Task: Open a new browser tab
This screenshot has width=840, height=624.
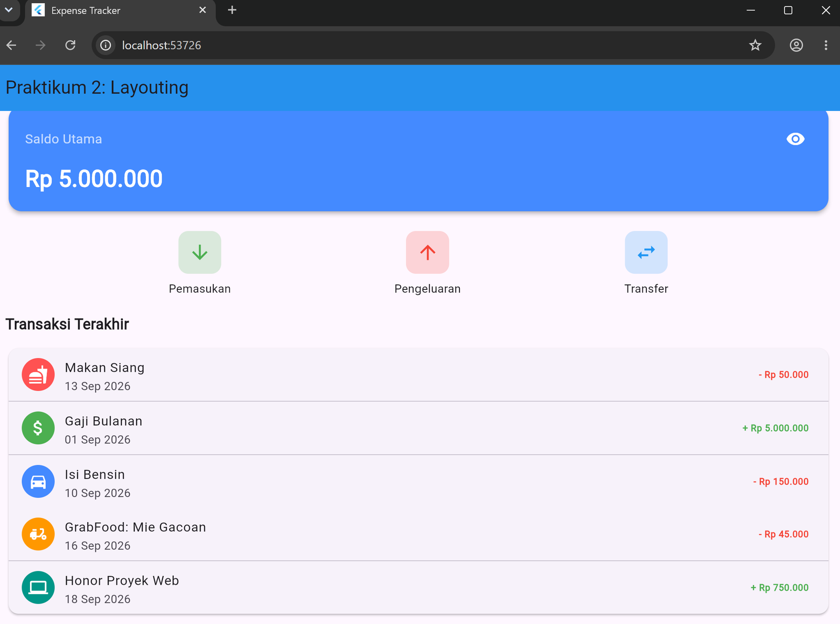Action: (x=232, y=10)
